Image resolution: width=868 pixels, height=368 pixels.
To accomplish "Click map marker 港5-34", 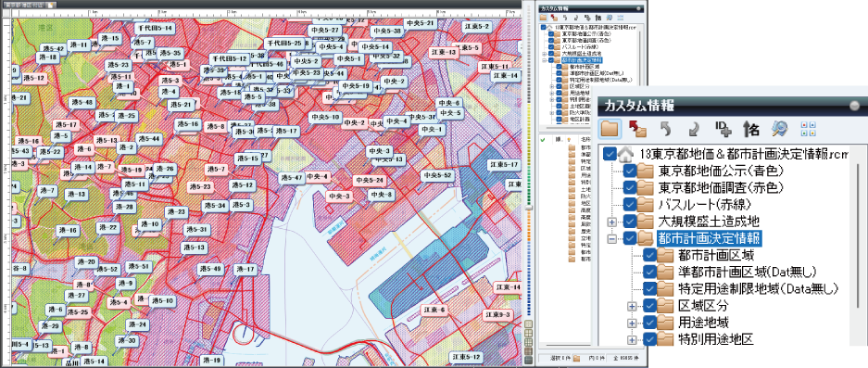I will point(215,205).
